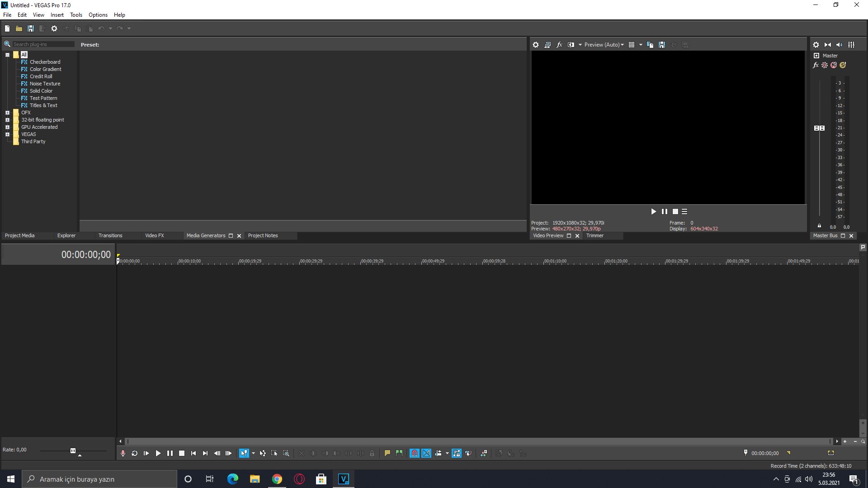Viewport: 868px width, 488px height.
Task: Expand 32-bit floating point folder
Action: point(7,120)
